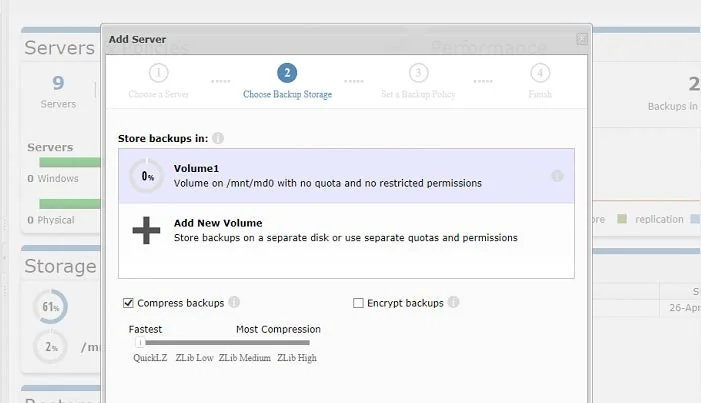
Task: Click the plus icon for Add New Volume
Action: tap(146, 230)
